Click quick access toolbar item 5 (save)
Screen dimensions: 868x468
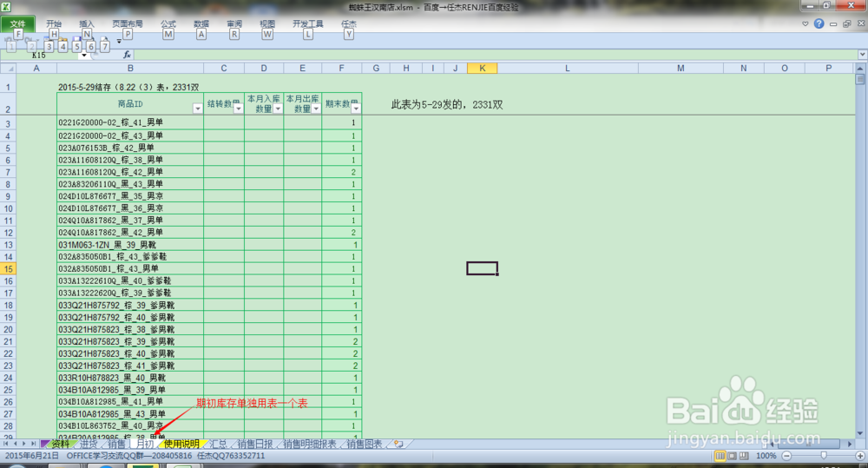[x=77, y=47]
